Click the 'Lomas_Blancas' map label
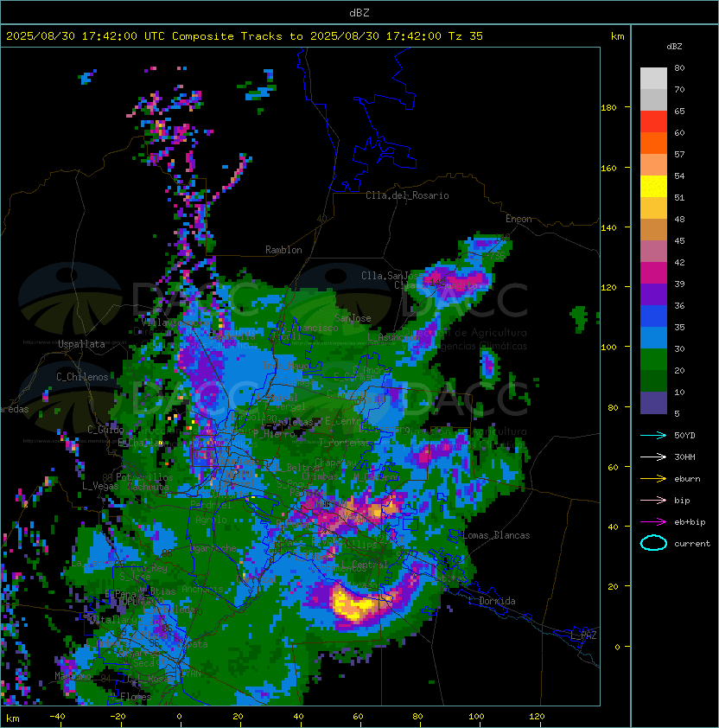 pos(496,535)
